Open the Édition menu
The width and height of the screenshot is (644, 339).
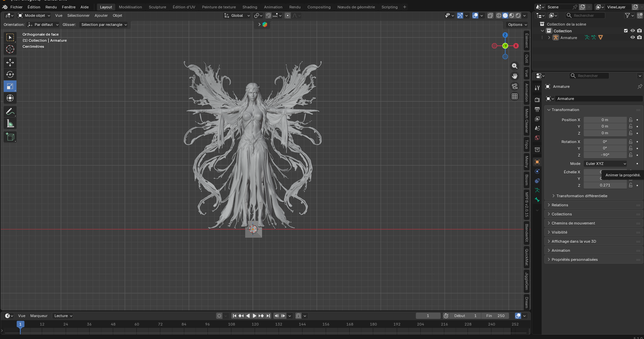click(34, 7)
